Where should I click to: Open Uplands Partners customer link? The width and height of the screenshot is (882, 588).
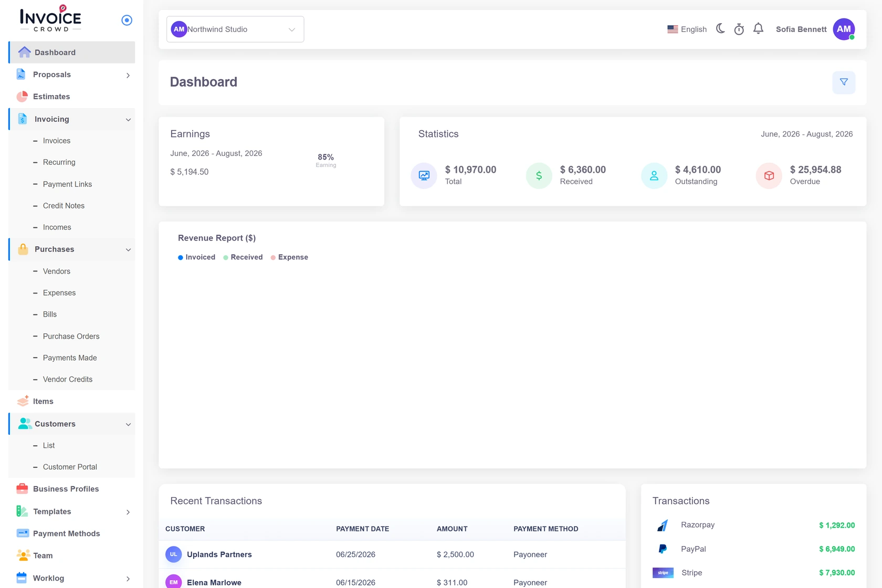[x=219, y=554]
